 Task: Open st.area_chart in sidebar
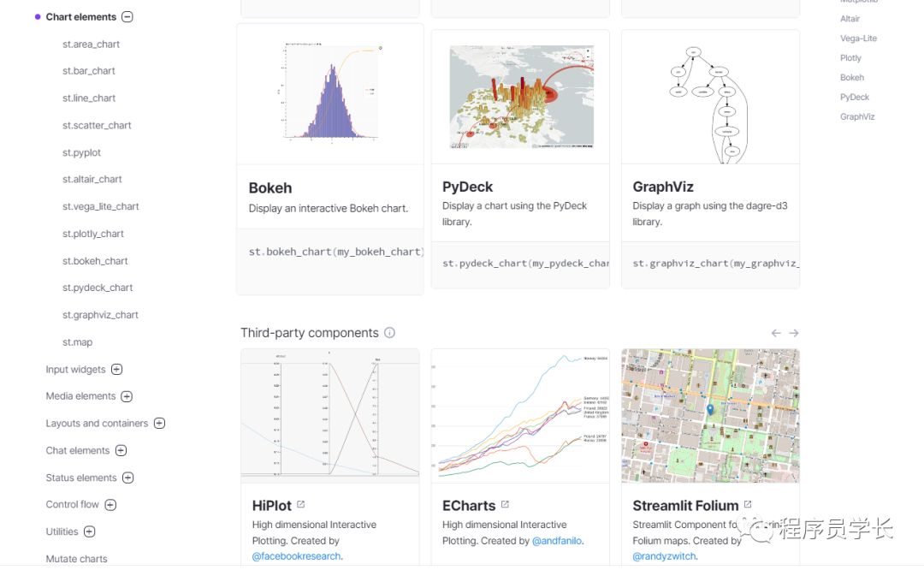(91, 45)
